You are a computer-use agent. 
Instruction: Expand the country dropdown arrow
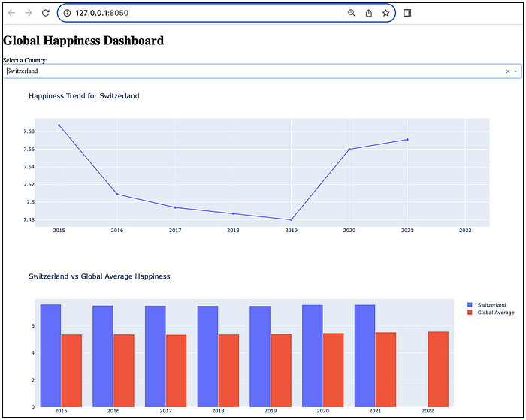515,71
